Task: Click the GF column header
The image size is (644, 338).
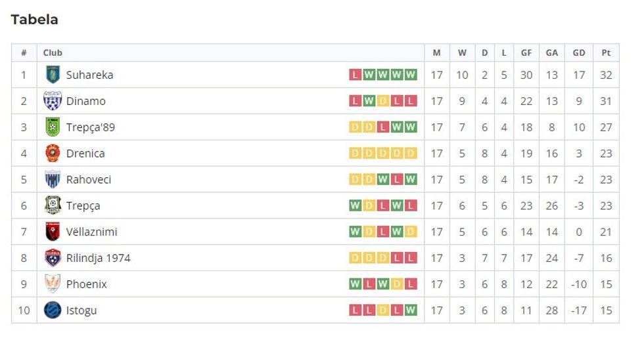Action: 526,53
